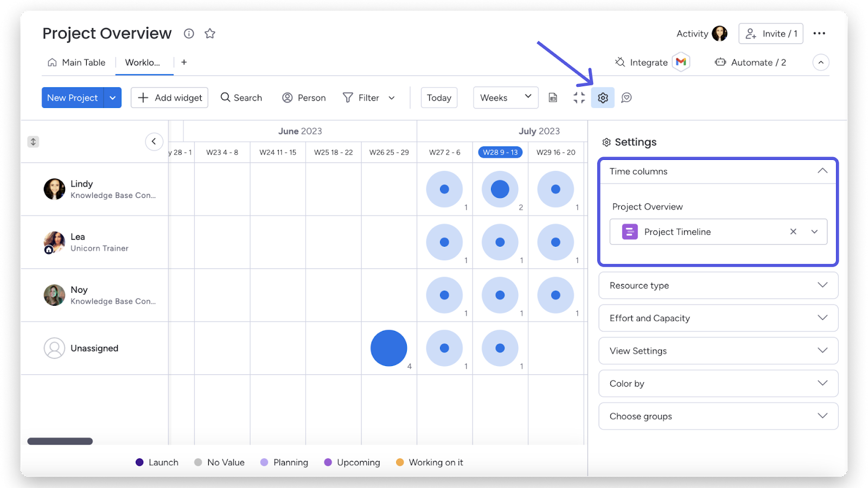Open the feedback heart-bubble icon
Image resolution: width=868 pixels, height=488 pixels.
click(627, 98)
